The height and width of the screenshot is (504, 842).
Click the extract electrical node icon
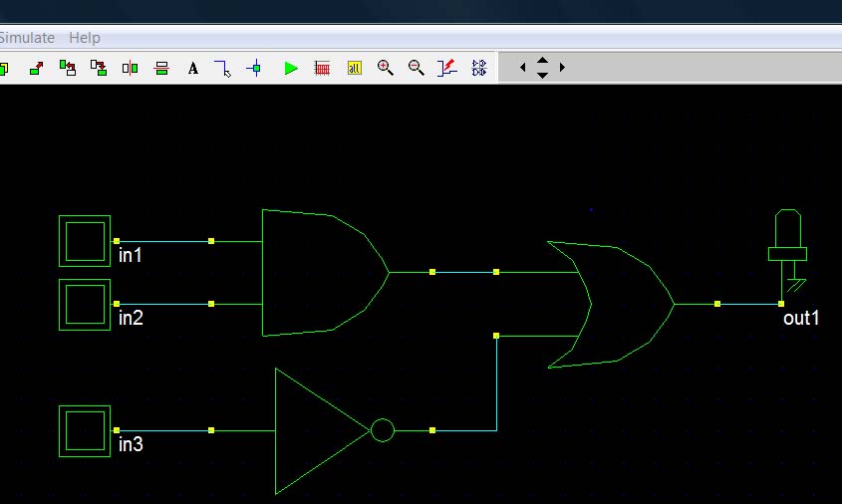(x=446, y=68)
